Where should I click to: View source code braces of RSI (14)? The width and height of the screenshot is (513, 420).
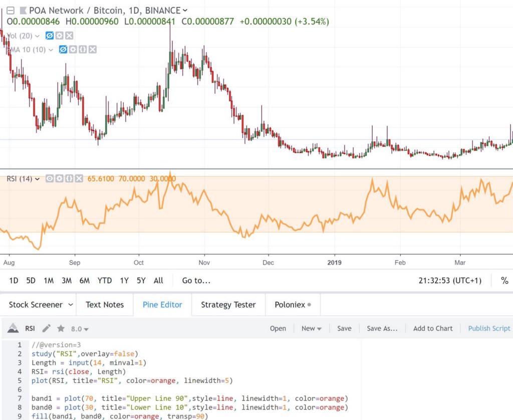pos(69,178)
